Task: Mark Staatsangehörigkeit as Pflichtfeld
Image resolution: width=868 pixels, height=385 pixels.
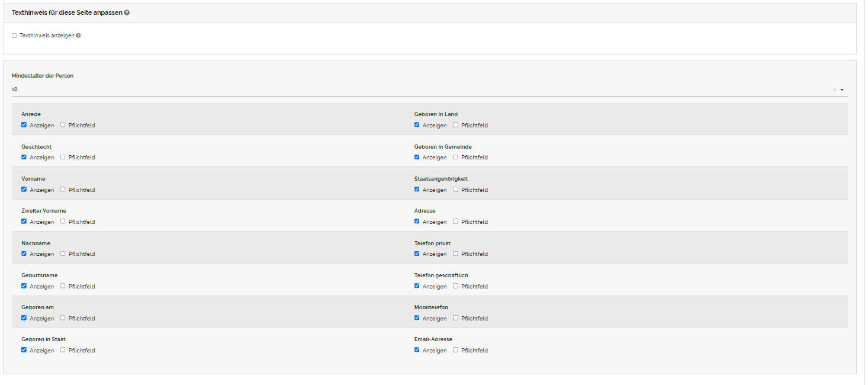Action: tap(455, 190)
